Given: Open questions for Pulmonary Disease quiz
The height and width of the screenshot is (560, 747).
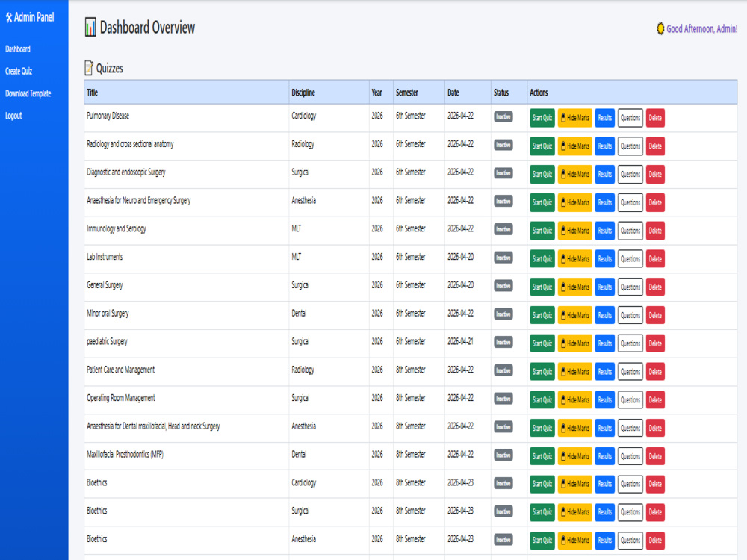Looking at the screenshot, I should click(630, 118).
